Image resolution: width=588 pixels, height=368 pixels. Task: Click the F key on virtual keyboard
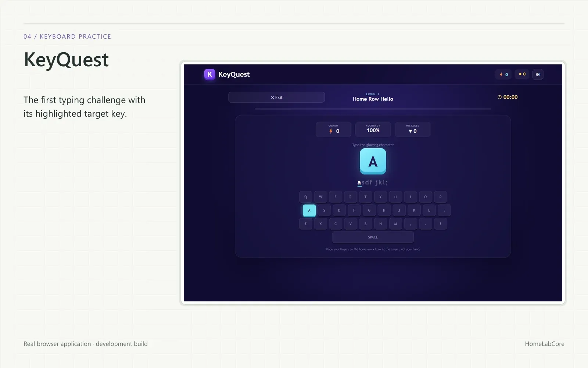tap(354, 210)
